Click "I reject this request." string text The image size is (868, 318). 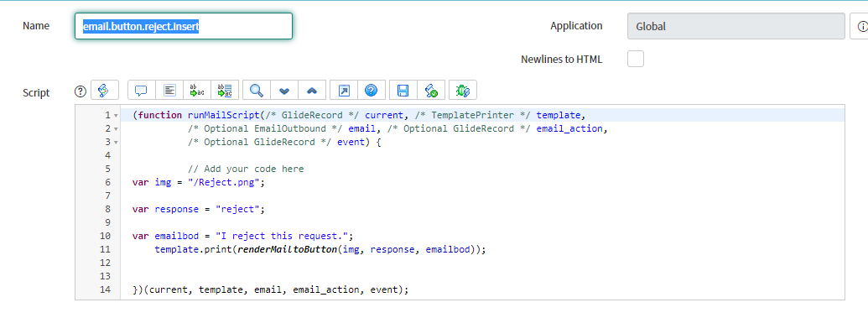(282, 236)
